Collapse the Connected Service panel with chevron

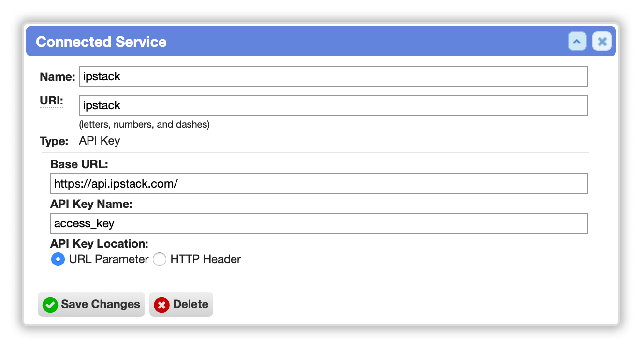pyautogui.click(x=577, y=42)
